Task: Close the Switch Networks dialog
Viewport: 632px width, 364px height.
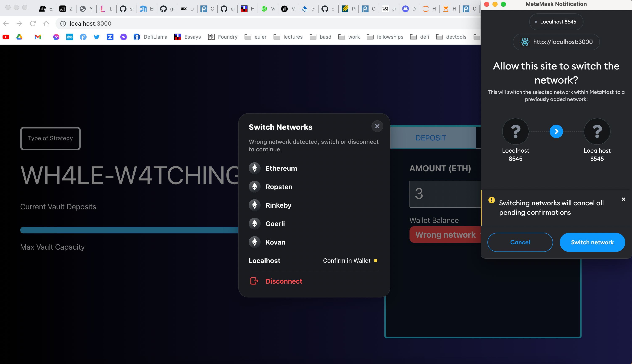Action: point(377,126)
